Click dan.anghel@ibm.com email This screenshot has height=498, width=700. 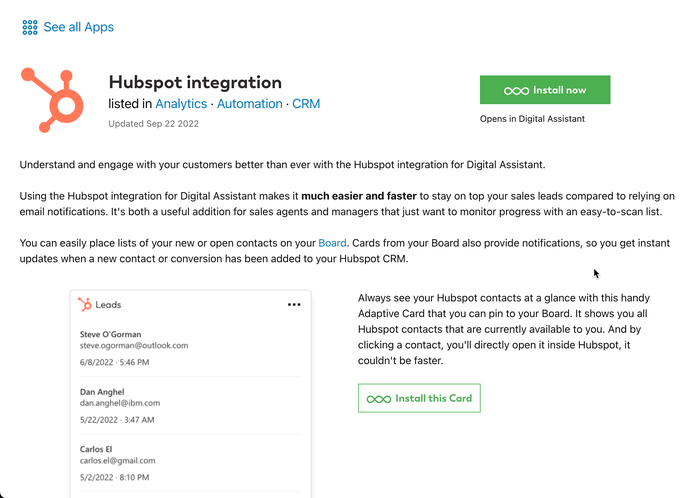[x=120, y=403]
